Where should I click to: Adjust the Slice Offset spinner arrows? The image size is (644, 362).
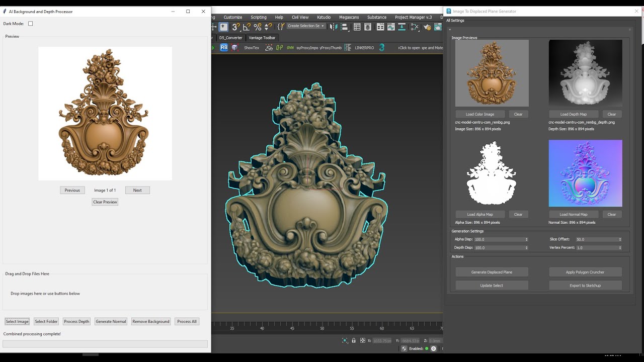point(620,239)
